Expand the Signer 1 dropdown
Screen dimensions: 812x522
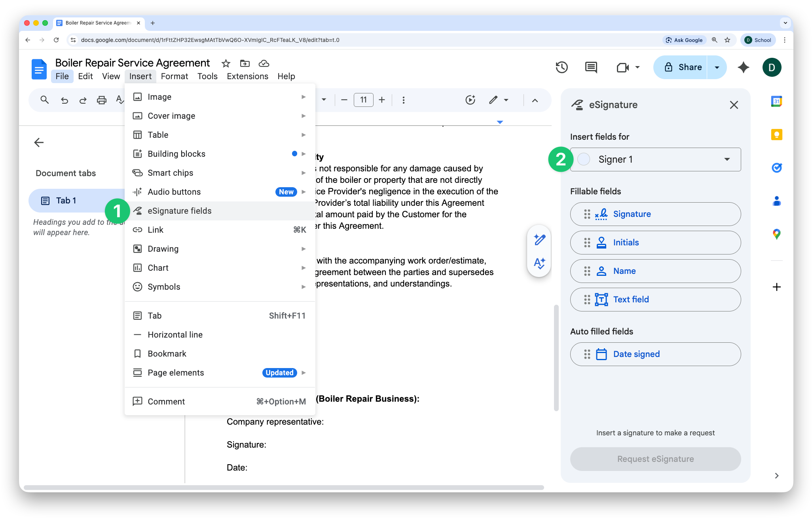click(x=727, y=159)
